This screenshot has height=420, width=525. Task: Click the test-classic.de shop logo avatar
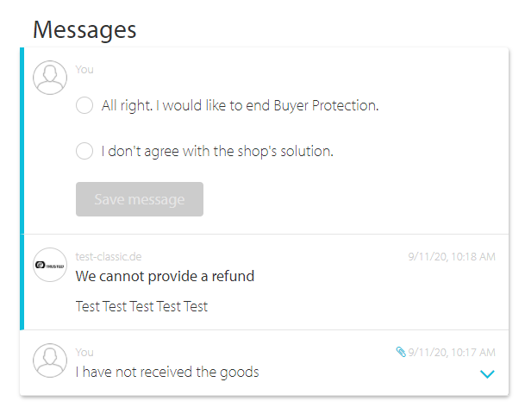50,265
